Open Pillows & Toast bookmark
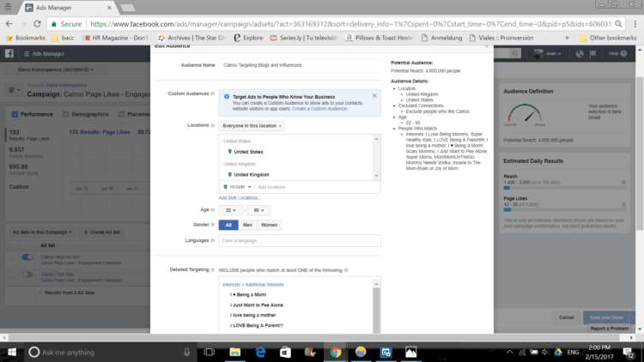The width and height of the screenshot is (644, 362). [x=379, y=38]
